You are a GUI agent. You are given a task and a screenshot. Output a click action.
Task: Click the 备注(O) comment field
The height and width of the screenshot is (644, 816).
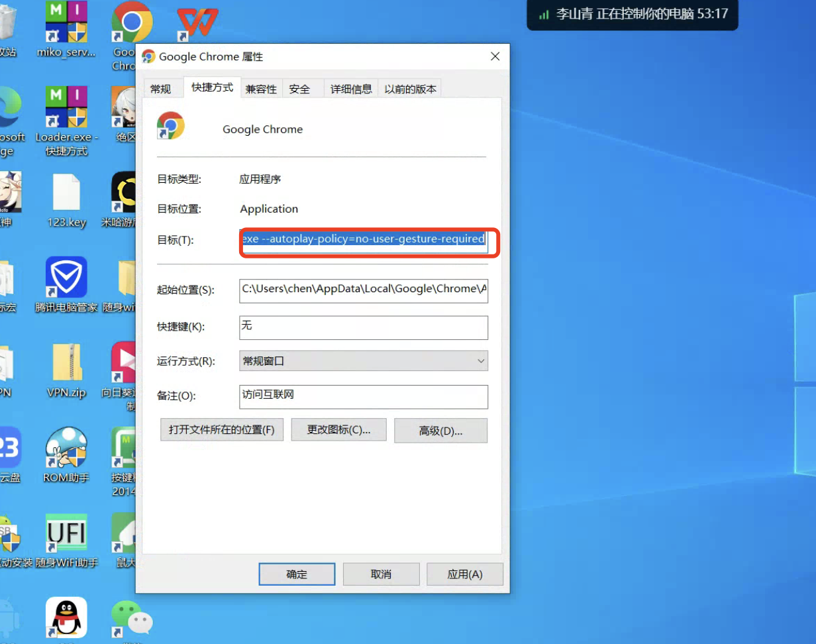(x=364, y=396)
